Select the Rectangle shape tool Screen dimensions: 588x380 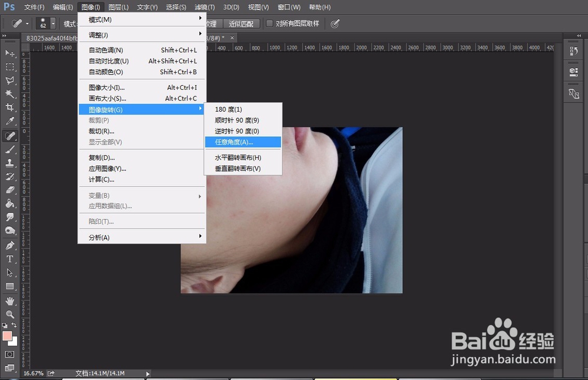point(10,286)
